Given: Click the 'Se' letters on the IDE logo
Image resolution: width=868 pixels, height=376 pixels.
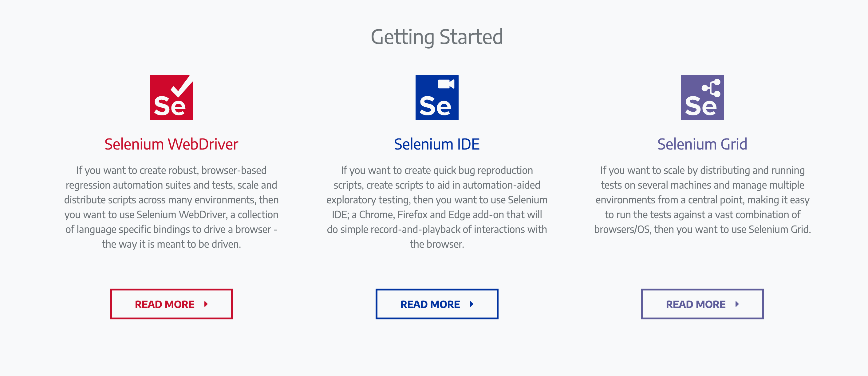Looking at the screenshot, I should pos(435,106).
